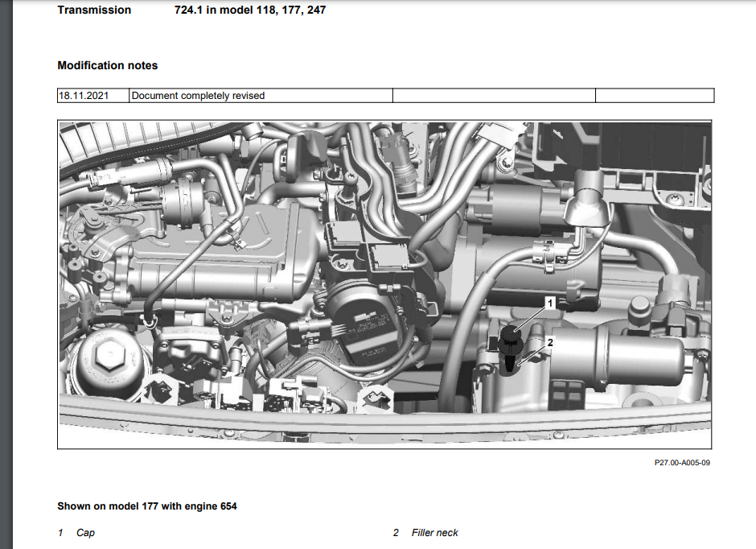Image resolution: width=756 pixels, height=549 pixels.
Task: Select text '724.1 in model 118, 177, 247'
Action: pos(250,10)
